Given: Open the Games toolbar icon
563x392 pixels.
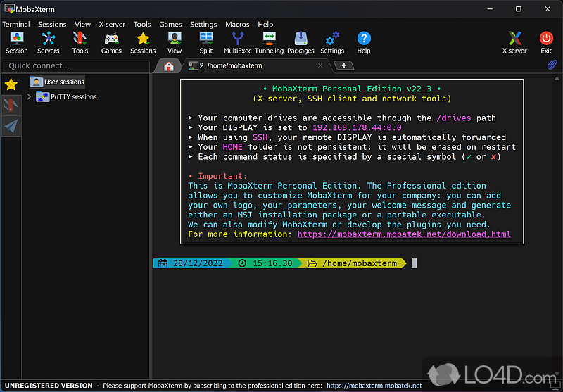Looking at the screenshot, I should [x=111, y=42].
